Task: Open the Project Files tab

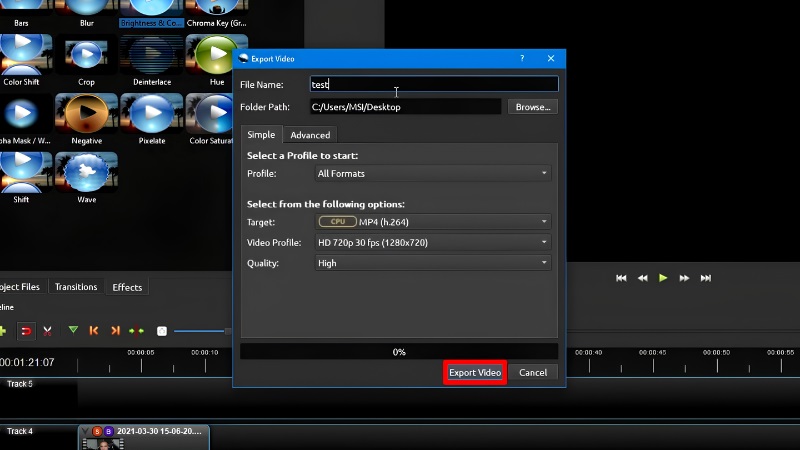Action: coord(20,287)
